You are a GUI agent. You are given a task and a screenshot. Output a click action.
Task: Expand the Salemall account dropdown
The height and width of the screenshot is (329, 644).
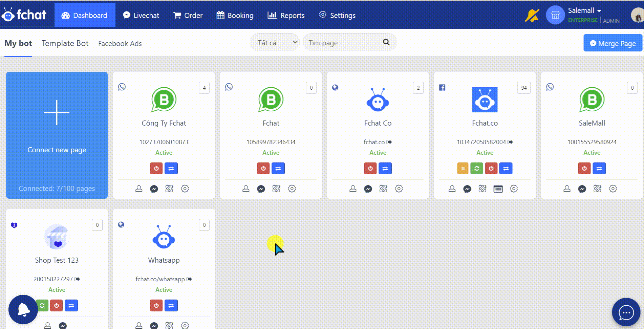(x=584, y=10)
